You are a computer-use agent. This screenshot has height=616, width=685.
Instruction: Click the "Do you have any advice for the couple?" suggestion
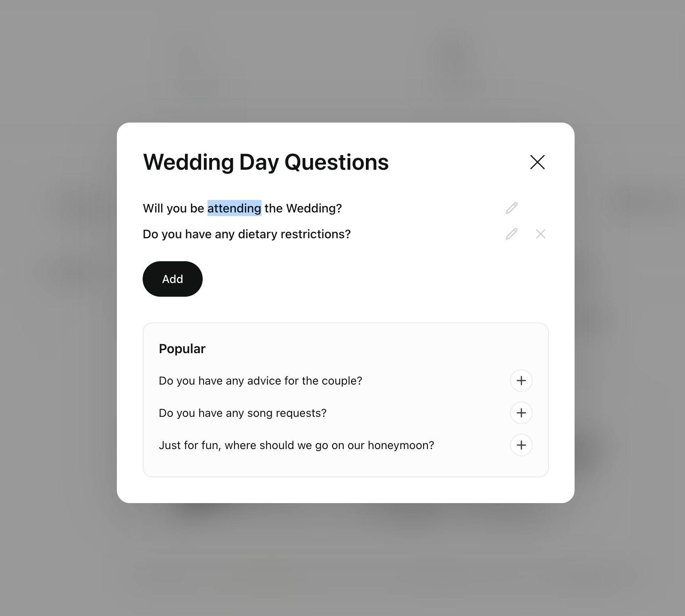(x=260, y=381)
